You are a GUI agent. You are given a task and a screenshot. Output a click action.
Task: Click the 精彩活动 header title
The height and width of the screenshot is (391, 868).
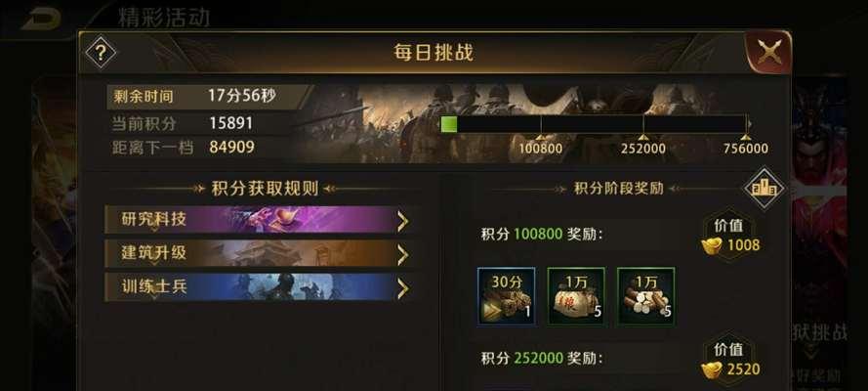pyautogui.click(x=164, y=18)
